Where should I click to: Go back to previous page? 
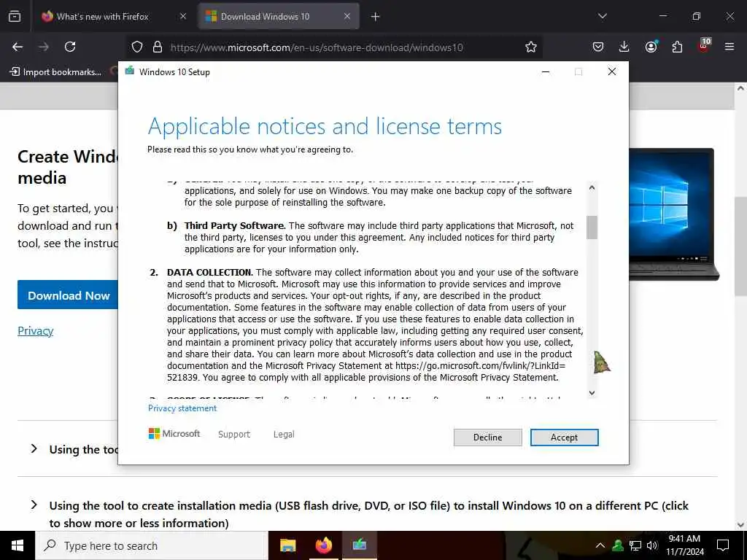18,47
